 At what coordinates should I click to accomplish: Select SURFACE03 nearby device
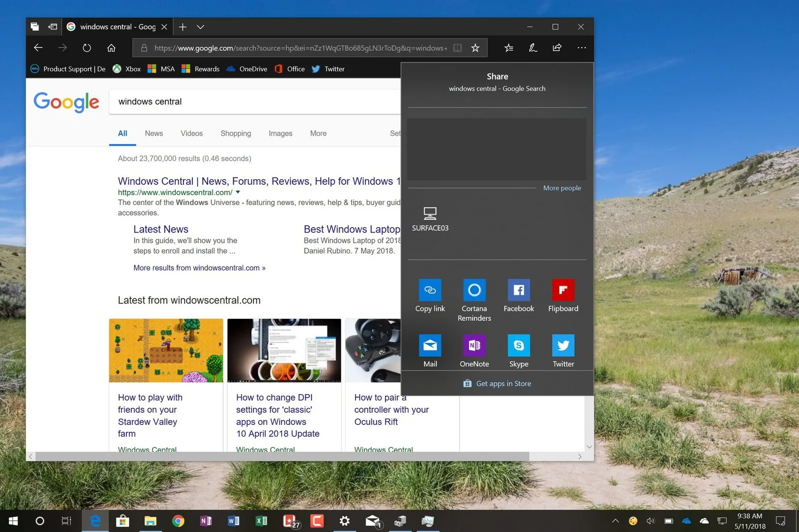click(x=430, y=220)
